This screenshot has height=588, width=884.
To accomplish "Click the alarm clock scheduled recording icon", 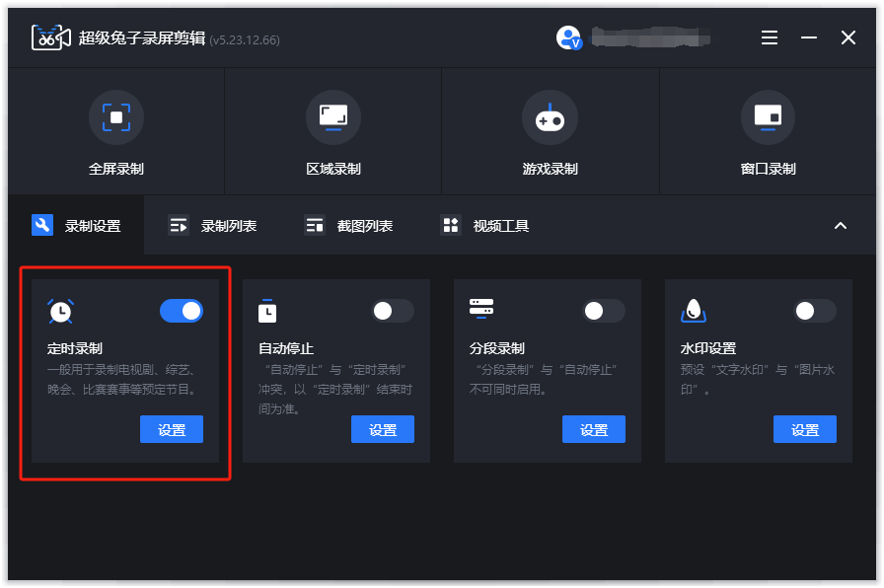I will click(x=61, y=311).
